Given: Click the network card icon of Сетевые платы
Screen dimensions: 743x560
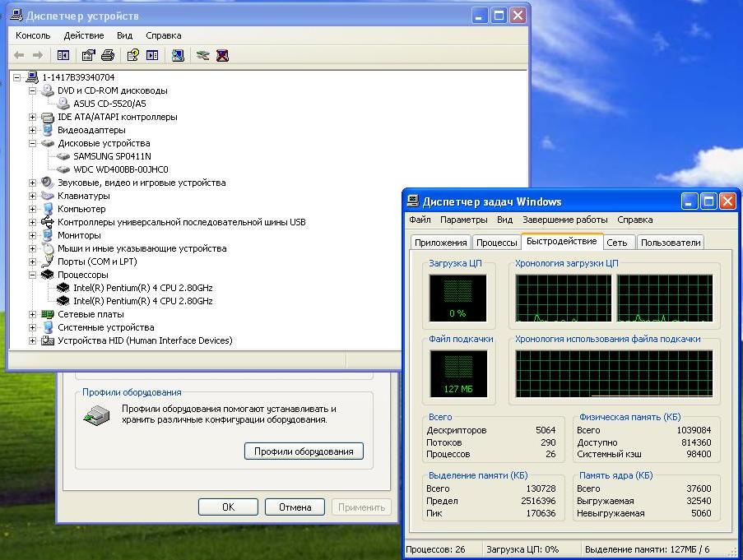Looking at the screenshot, I should (48, 314).
